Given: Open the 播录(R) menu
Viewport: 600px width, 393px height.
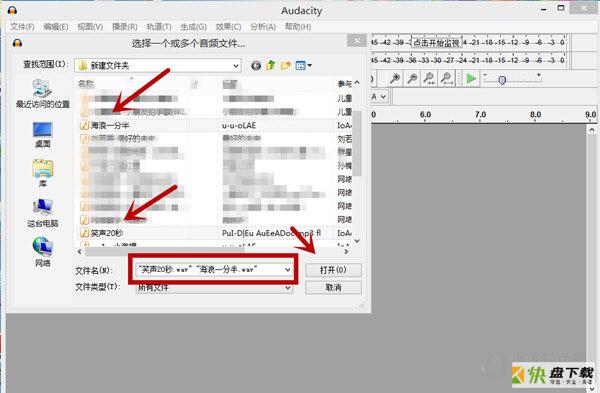Looking at the screenshot, I should [x=125, y=27].
